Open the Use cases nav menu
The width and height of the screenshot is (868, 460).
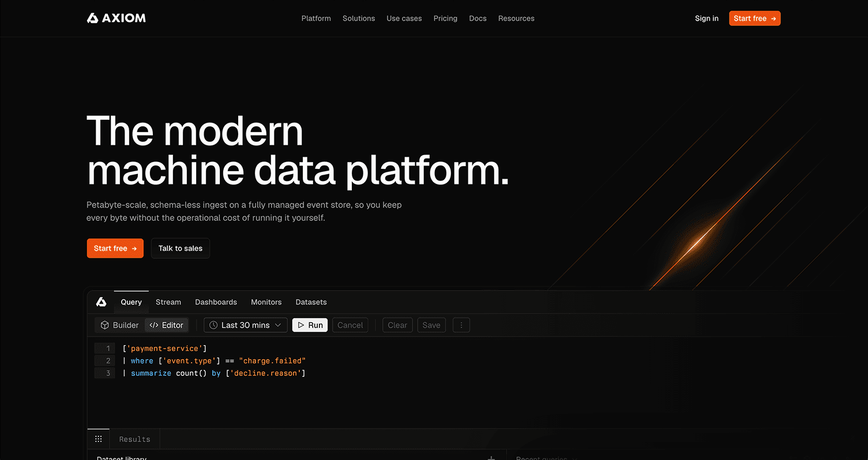pos(404,18)
